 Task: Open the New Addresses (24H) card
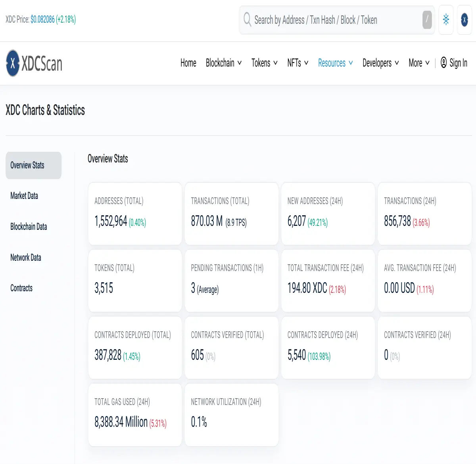tap(328, 214)
